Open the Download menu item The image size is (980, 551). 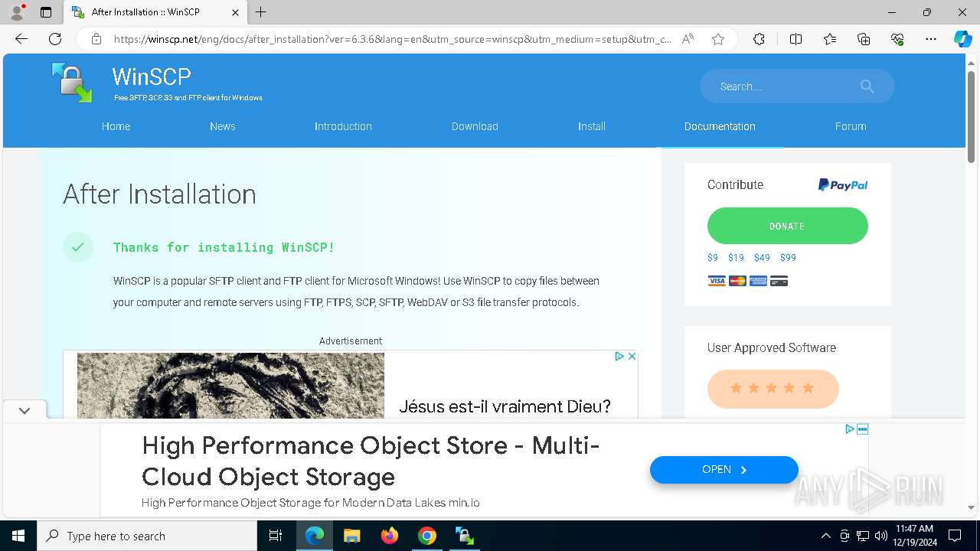[475, 126]
